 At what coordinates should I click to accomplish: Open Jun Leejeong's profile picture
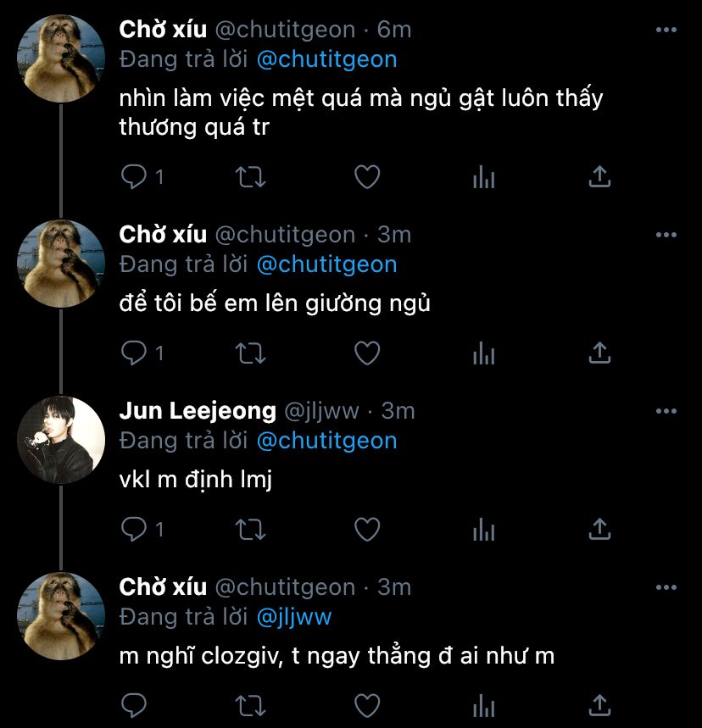tap(61, 440)
